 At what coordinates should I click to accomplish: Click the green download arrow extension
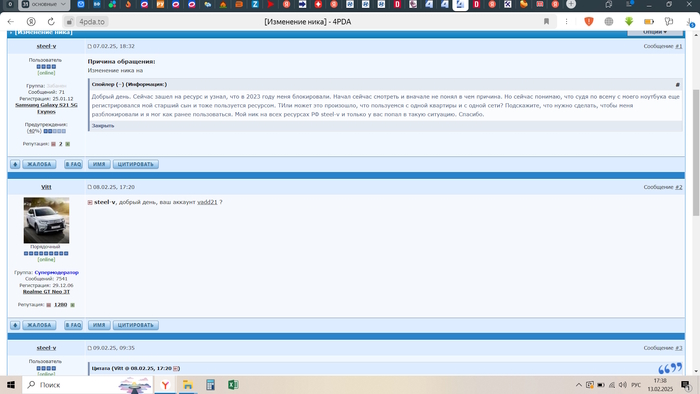tap(629, 21)
